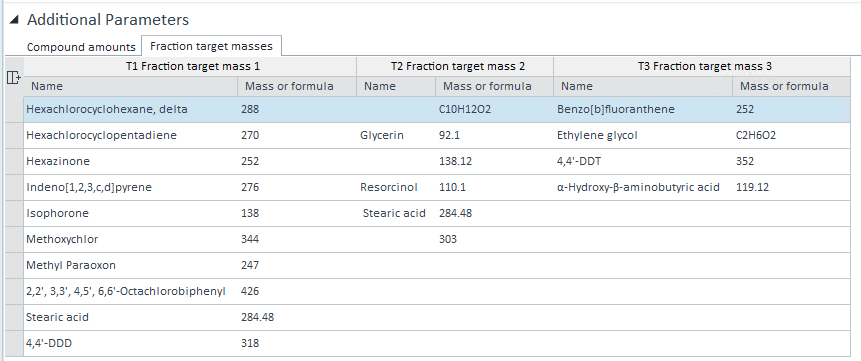Select the α-Hydroxy-β-aminobutyric acid cell
Screen dimensions: 861x361
coord(643,187)
